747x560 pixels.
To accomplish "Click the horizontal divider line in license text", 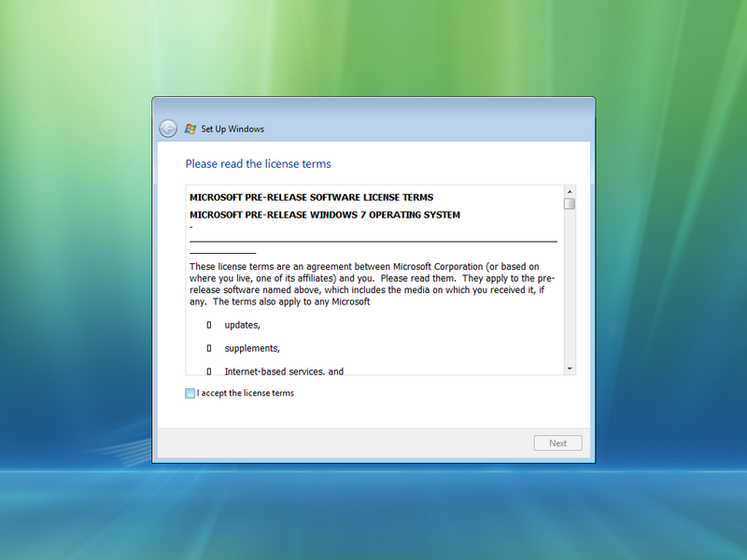I will coord(373,242).
